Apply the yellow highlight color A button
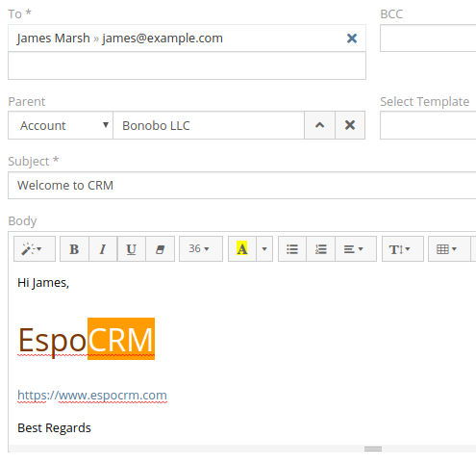Screen dimensions: 476x462 click(242, 249)
